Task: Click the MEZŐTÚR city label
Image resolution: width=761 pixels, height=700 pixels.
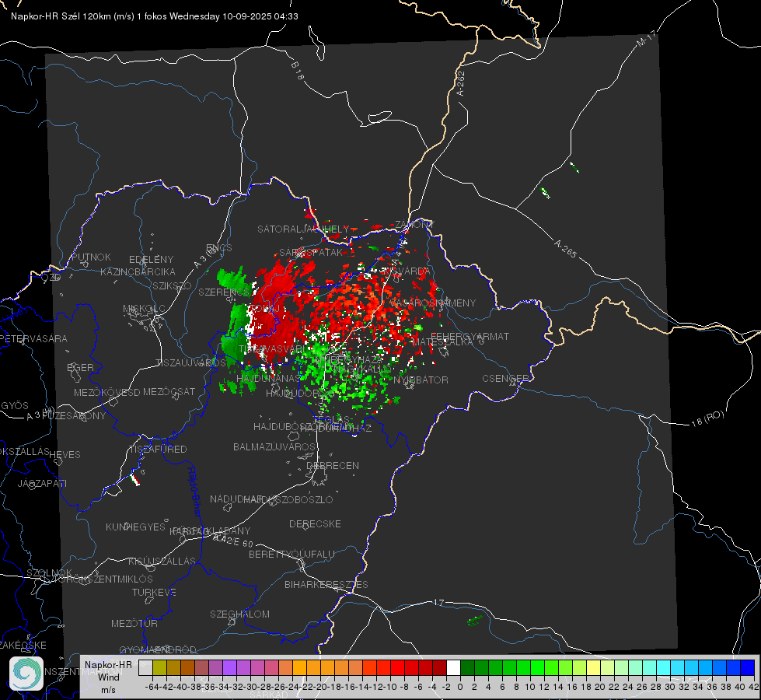Action: click(134, 623)
